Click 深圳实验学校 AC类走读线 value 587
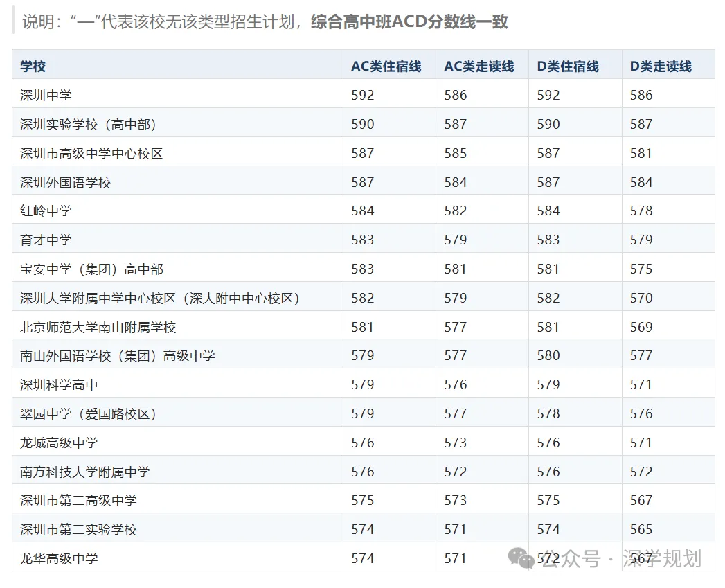725x588 pixels. [x=456, y=125]
